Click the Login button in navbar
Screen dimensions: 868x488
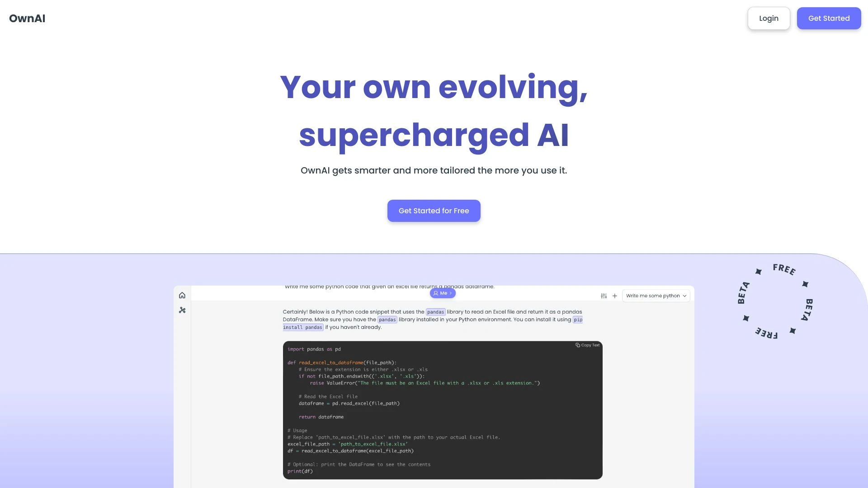point(769,18)
